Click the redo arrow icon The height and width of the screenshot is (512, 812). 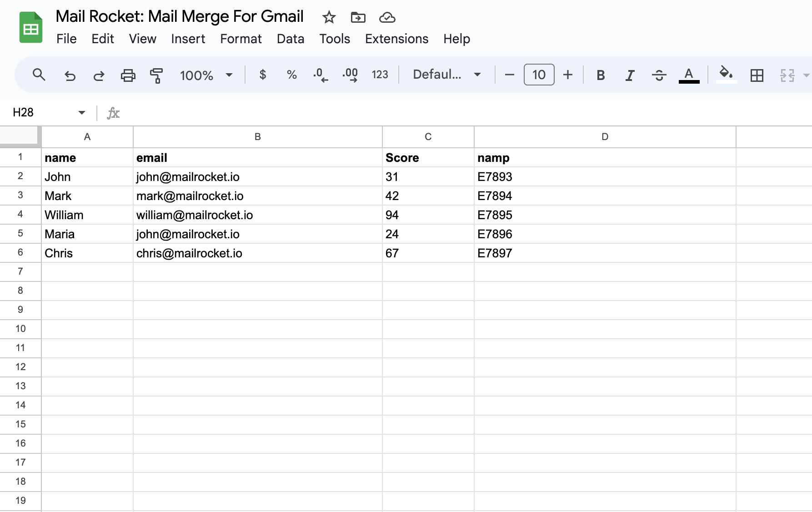coord(99,75)
